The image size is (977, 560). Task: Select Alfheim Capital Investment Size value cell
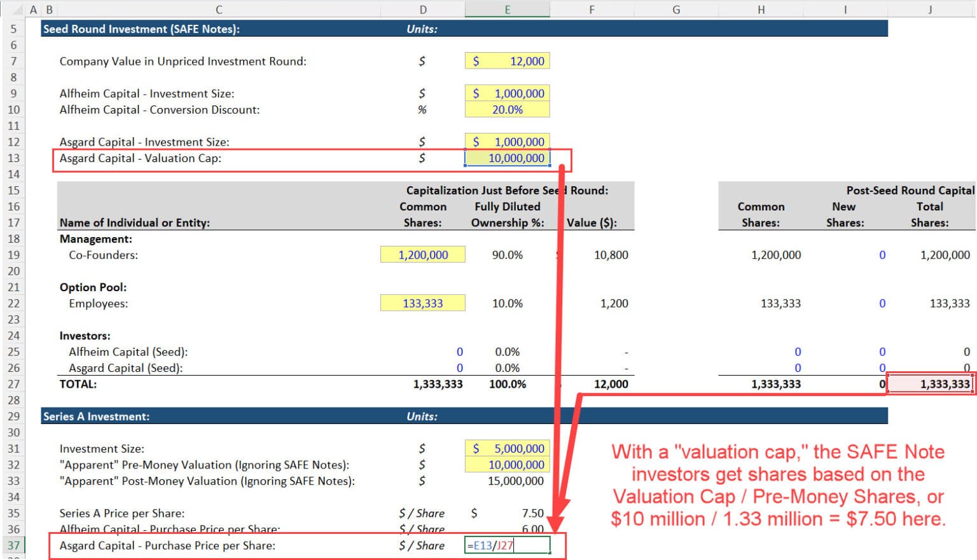pos(507,93)
